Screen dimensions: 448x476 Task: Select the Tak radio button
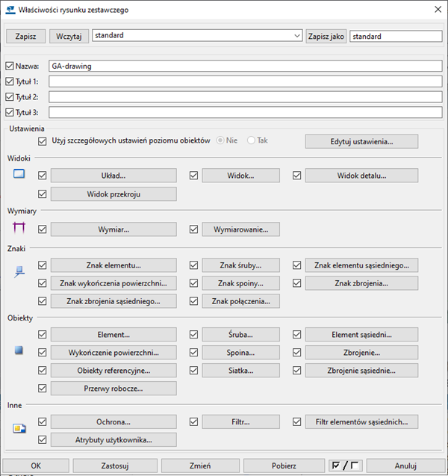tap(251, 140)
